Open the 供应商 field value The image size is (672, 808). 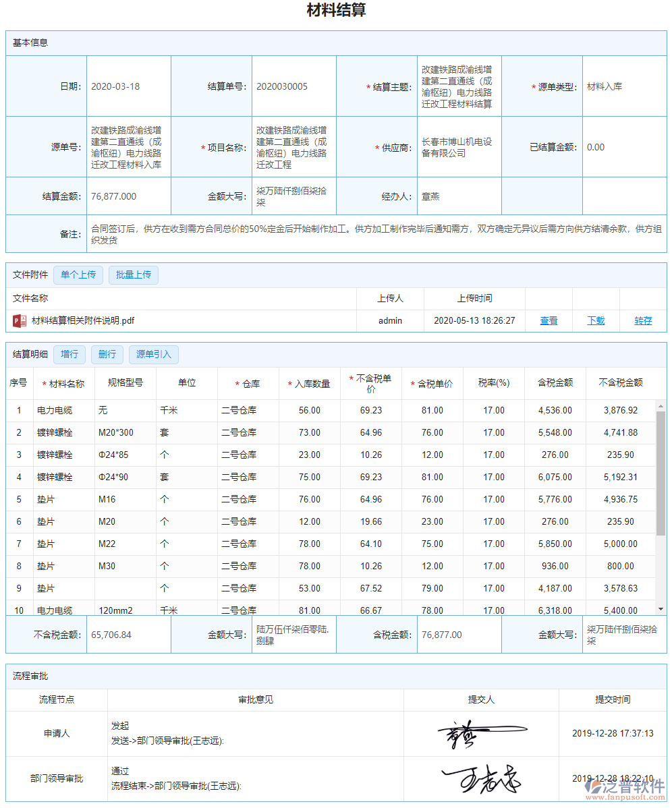pyautogui.click(x=459, y=148)
